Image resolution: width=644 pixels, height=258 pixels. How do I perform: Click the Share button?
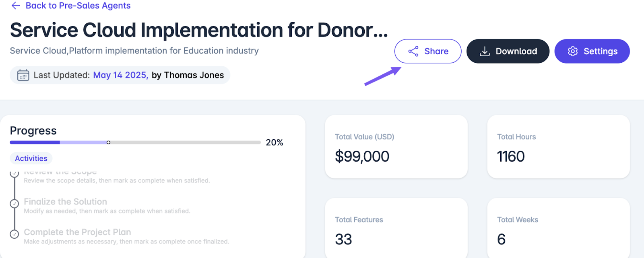click(x=428, y=51)
